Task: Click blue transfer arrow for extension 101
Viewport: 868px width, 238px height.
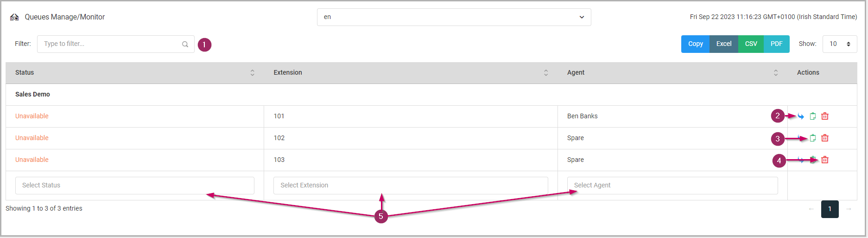Action: [801, 116]
